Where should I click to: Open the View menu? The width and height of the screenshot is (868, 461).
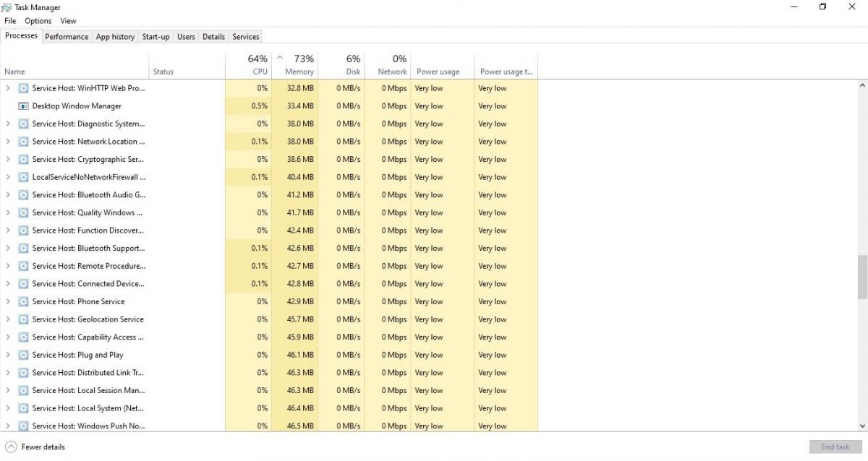68,21
